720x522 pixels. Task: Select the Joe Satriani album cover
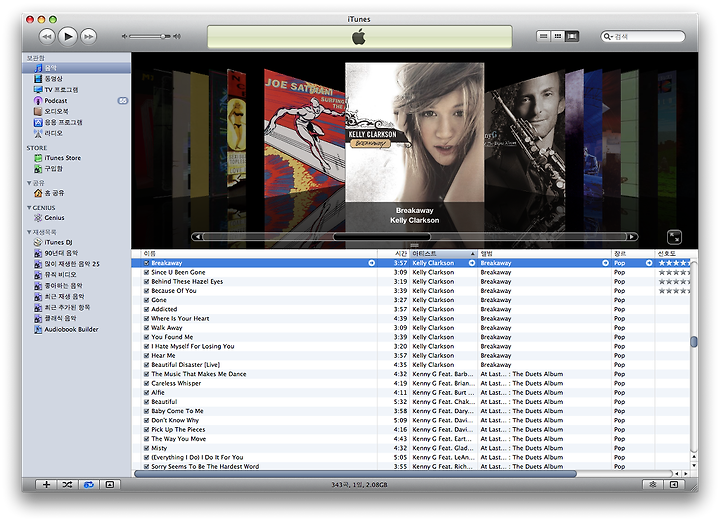[304, 133]
